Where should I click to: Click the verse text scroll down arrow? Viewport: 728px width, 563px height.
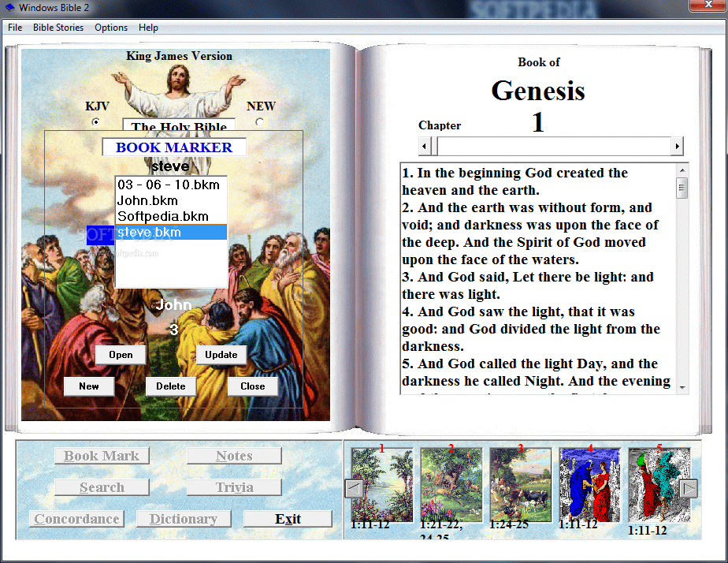coord(682,387)
